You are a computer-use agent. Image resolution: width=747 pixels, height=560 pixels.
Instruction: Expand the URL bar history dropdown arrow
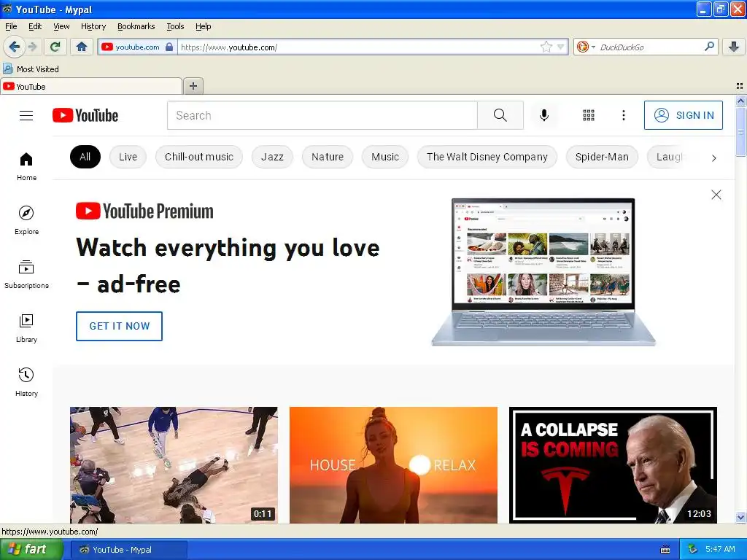coord(561,47)
